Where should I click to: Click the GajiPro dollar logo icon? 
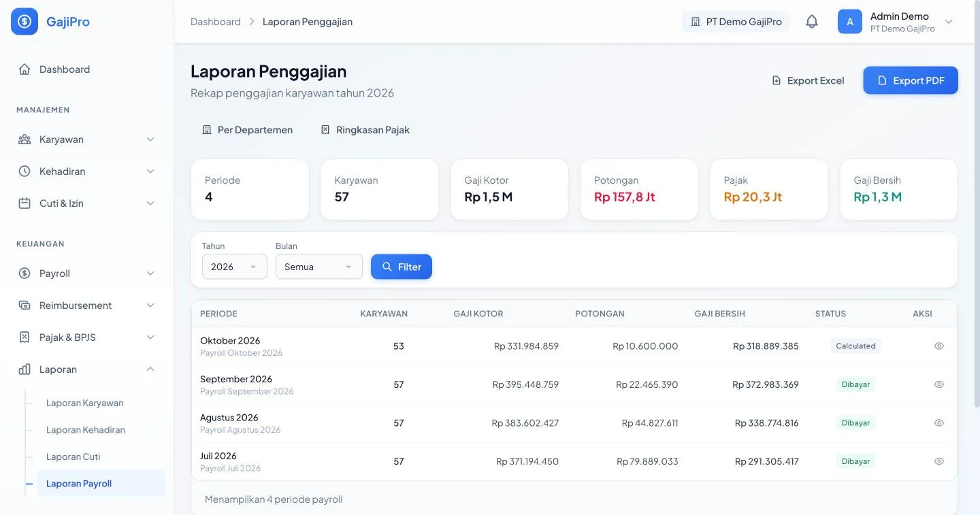(24, 22)
